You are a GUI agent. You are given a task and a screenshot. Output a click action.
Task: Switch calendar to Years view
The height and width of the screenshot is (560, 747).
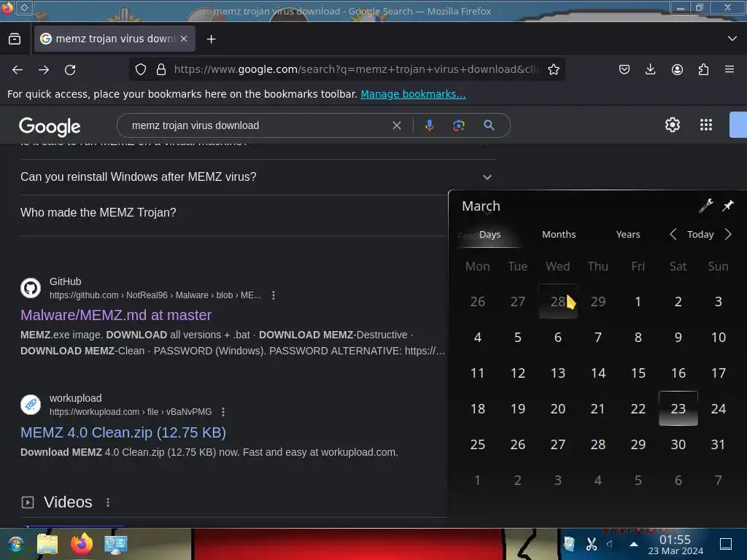coord(628,234)
